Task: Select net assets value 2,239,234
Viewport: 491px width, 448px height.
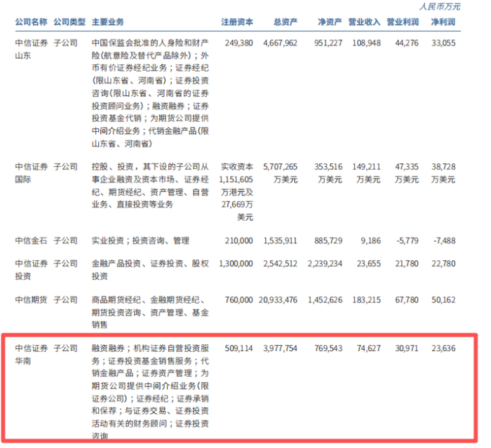Action: (325, 264)
